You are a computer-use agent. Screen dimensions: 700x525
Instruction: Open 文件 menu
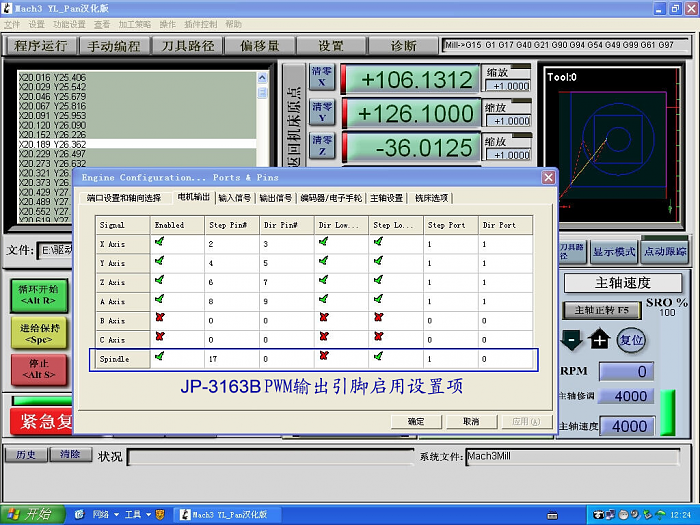(x=12, y=24)
